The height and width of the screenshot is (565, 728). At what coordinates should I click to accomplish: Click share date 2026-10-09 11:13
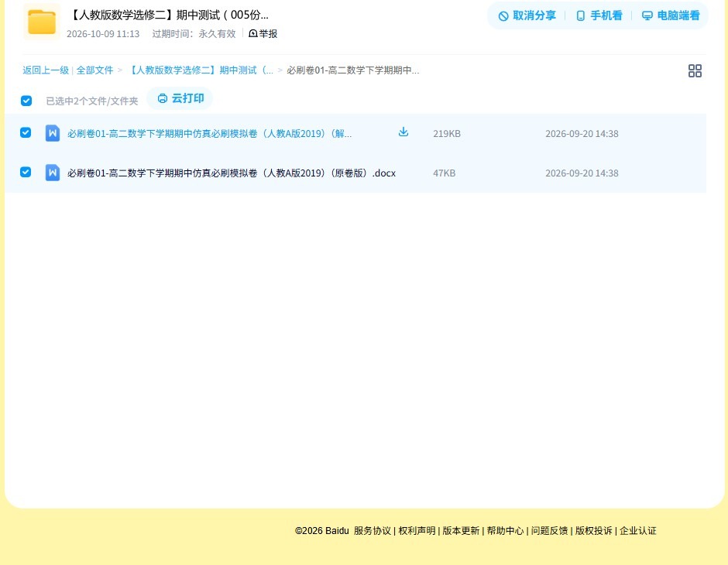103,34
